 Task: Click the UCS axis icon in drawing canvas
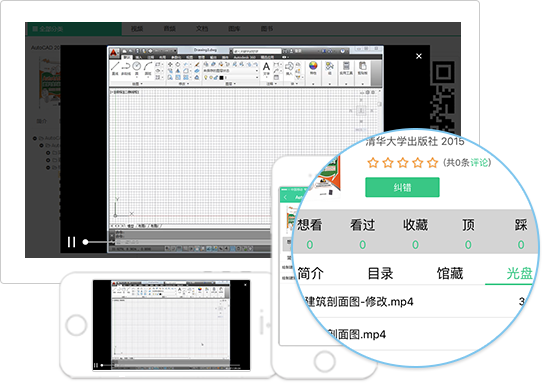point(123,208)
